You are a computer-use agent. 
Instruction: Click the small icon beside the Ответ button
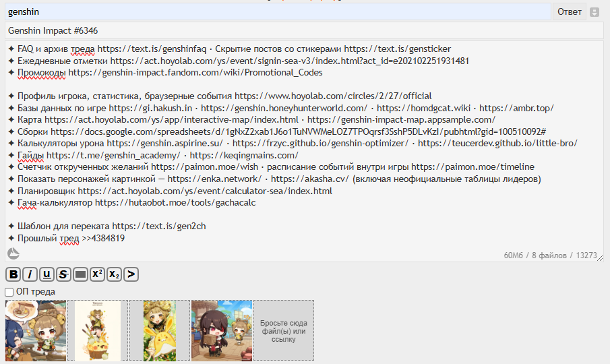point(594,12)
